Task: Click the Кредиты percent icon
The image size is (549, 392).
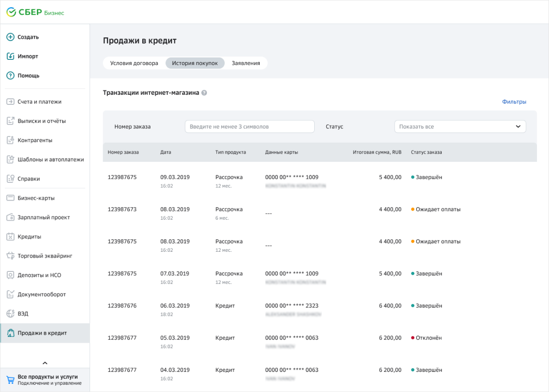Action: tap(10, 236)
